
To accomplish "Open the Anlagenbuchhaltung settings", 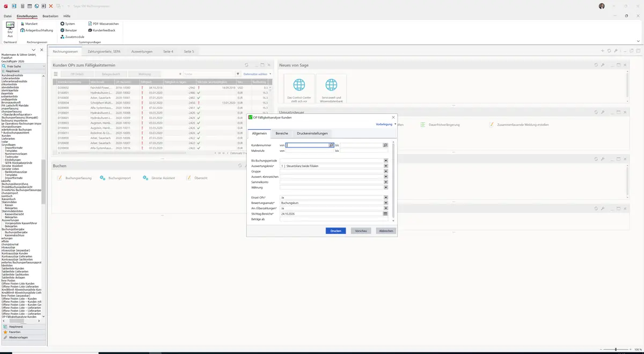I will 36,30.
